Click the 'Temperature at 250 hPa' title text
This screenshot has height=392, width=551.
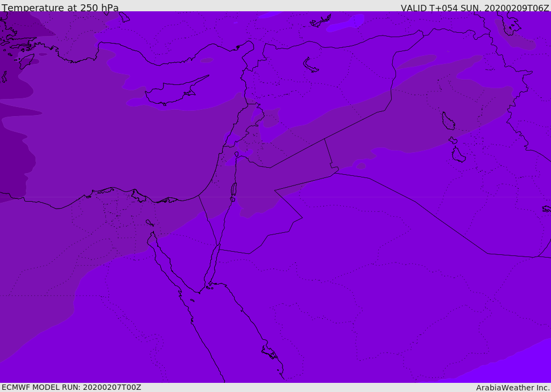pyautogui.click(x=60, y=8)
